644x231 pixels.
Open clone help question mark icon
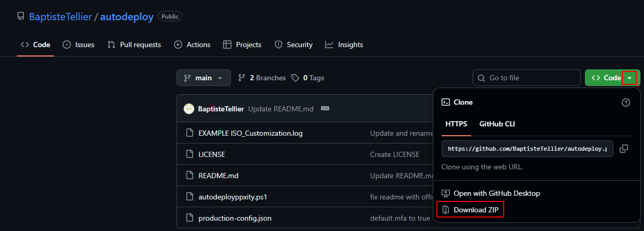[626, 103]
